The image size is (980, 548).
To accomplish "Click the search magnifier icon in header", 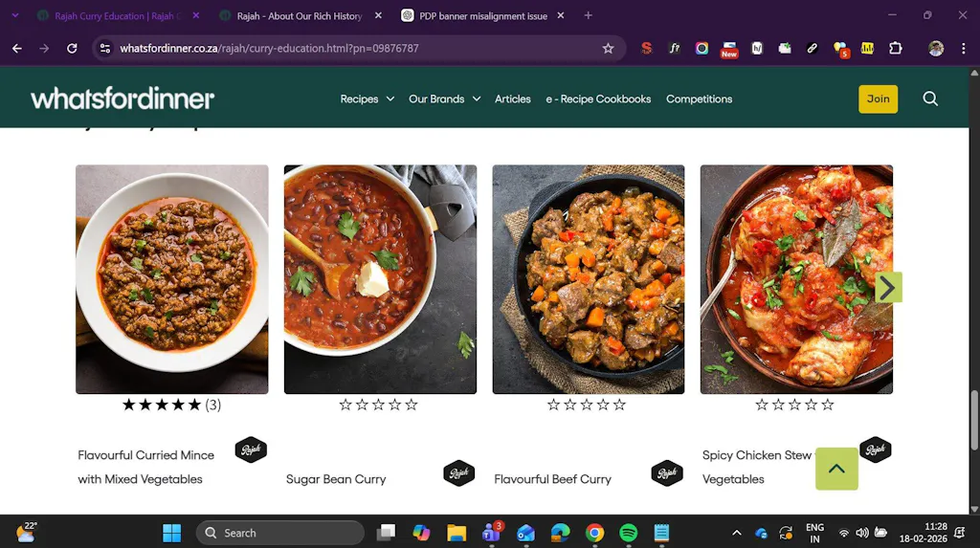I will [929, 99].
